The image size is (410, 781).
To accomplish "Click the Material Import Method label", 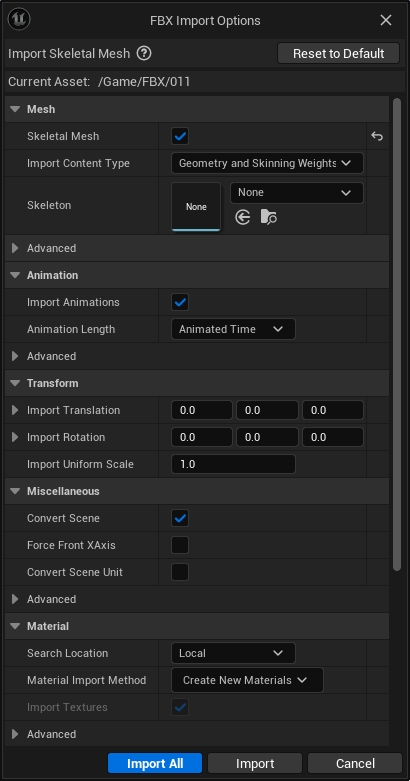I will 87,680.
